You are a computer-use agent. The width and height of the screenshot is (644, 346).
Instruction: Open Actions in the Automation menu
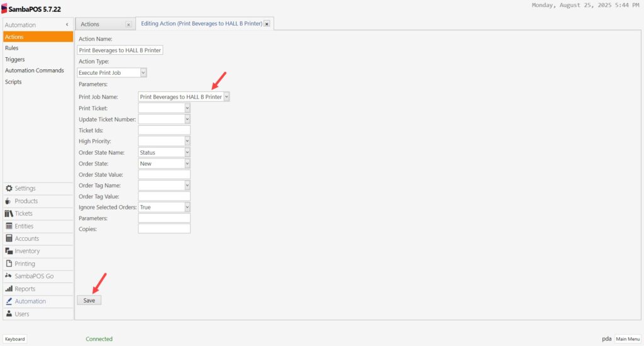(38, 36)
